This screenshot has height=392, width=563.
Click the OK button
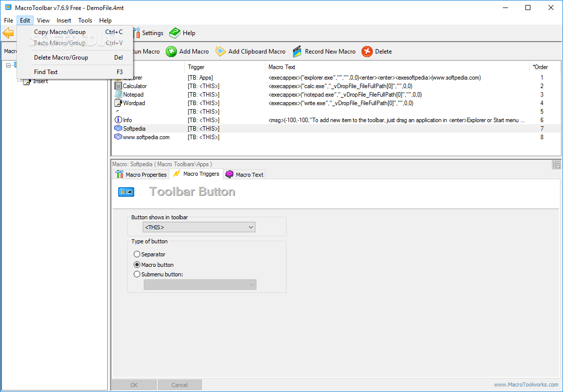pyautogui.click(x=134, y=385)
